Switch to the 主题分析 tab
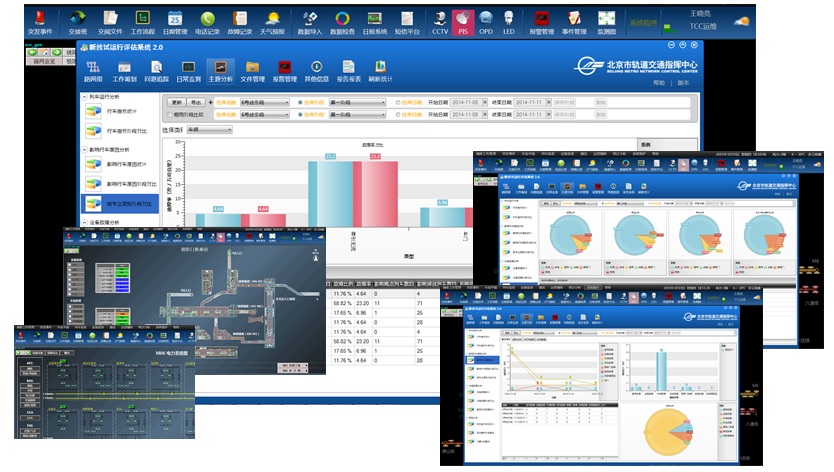This screenshot has height=472, width=834. pyautogui.click(x=220, y=70)
